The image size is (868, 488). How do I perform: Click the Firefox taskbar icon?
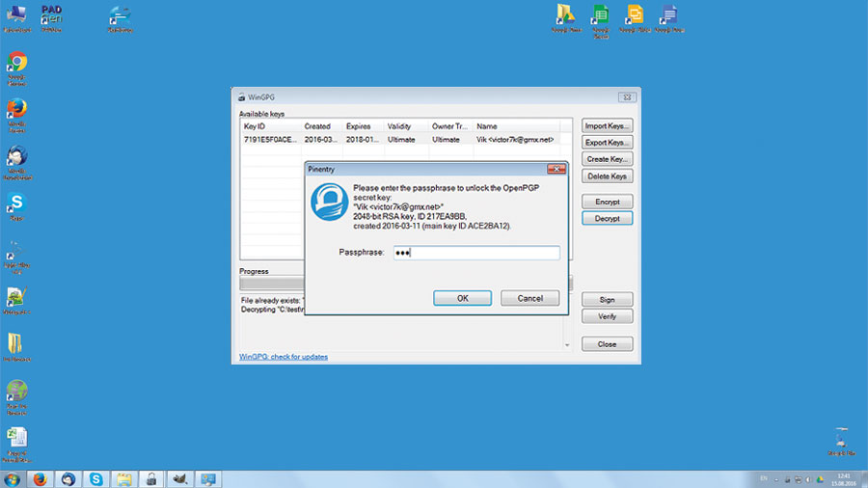(41, 478)
